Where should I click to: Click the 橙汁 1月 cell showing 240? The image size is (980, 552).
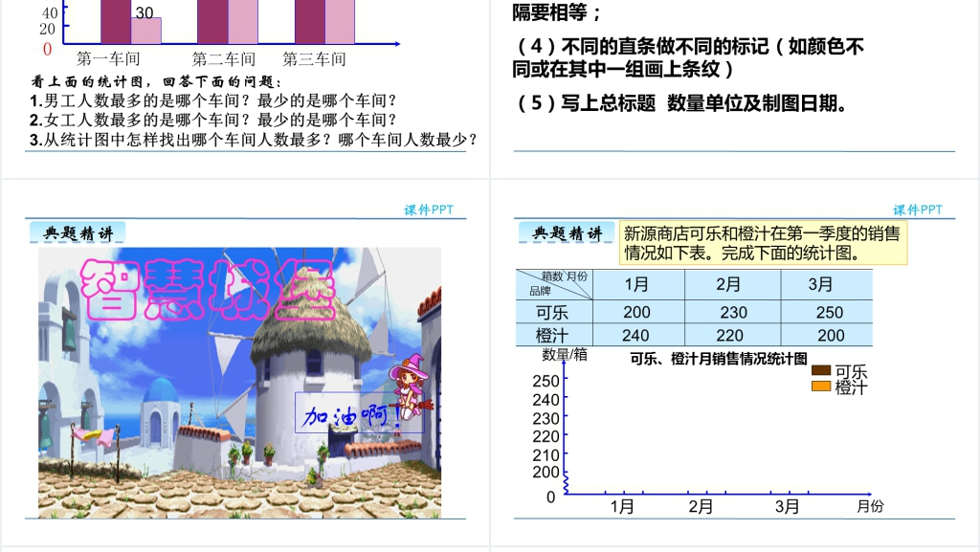[638, 335]
